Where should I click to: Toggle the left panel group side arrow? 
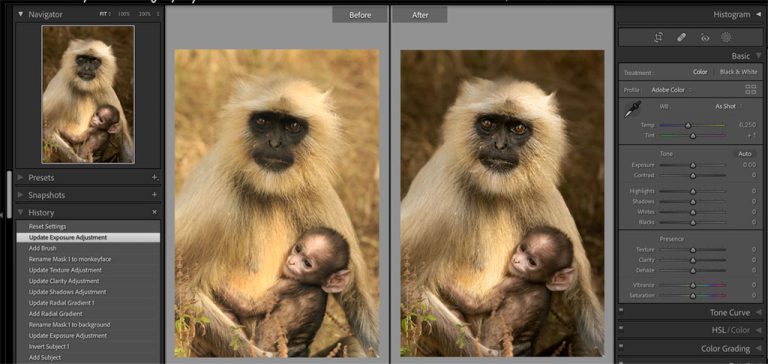click(x=2, y=215)
